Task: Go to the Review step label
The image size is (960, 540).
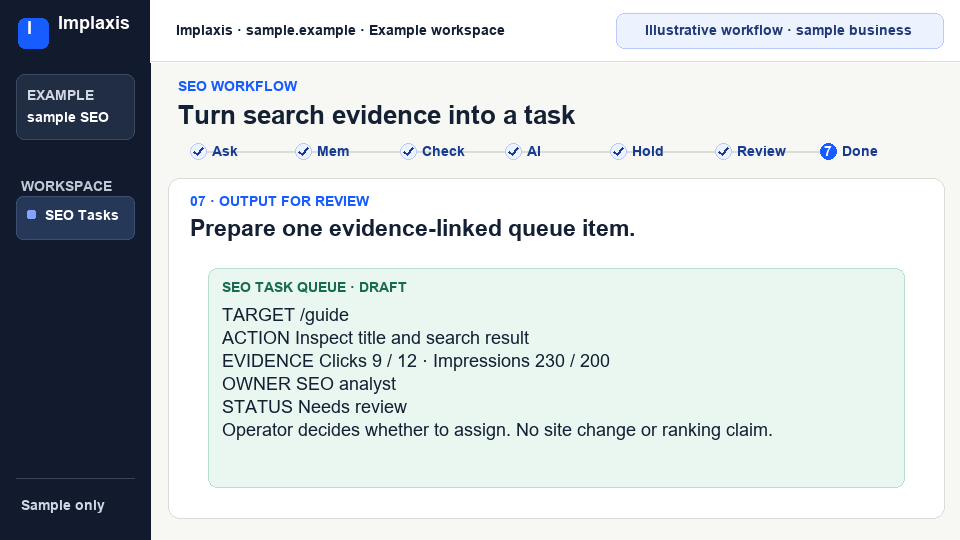Action: point(761,151)
